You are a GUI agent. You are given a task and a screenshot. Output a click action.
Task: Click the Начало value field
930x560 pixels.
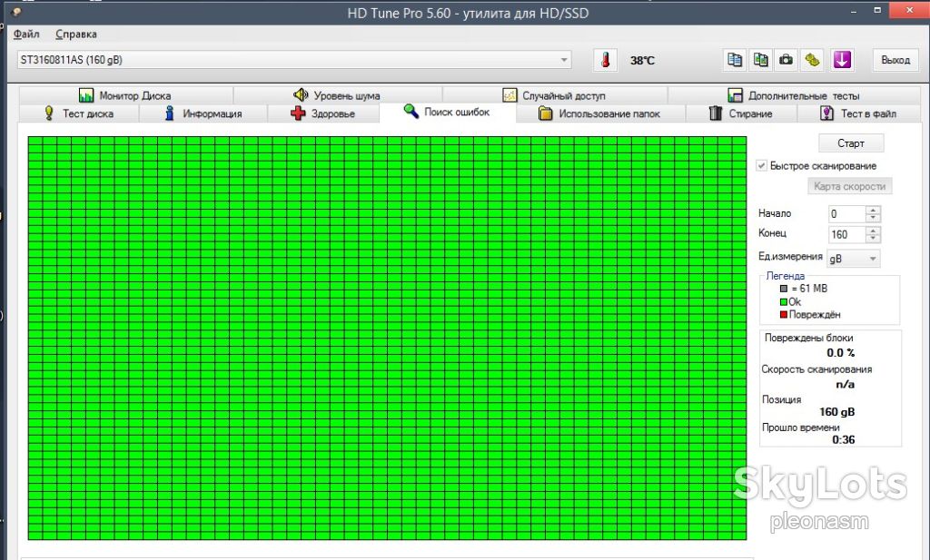pos(847,214)
